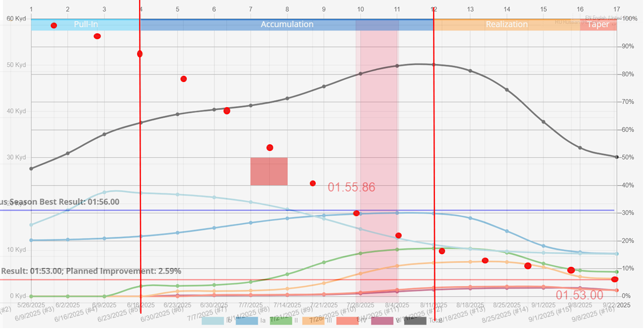Select the Pull-In phase band
The width and height of the screenshot is (644, 330).
[85, 25]
